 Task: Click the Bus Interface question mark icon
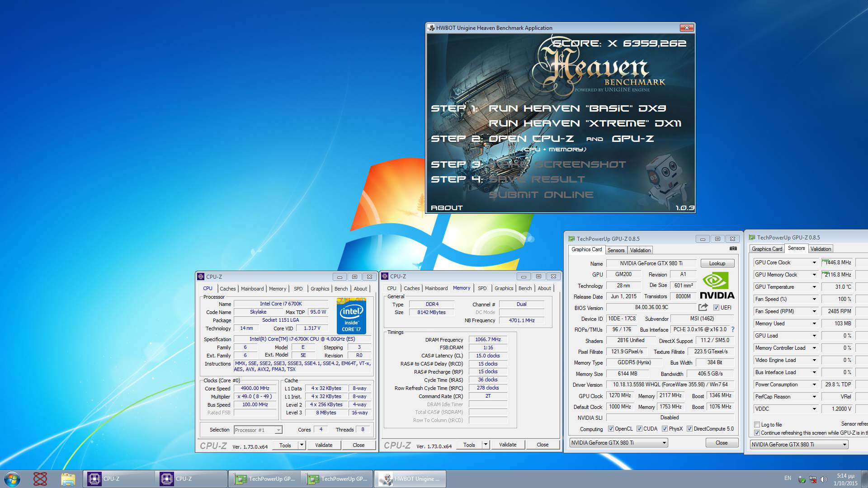click(733, 329)
